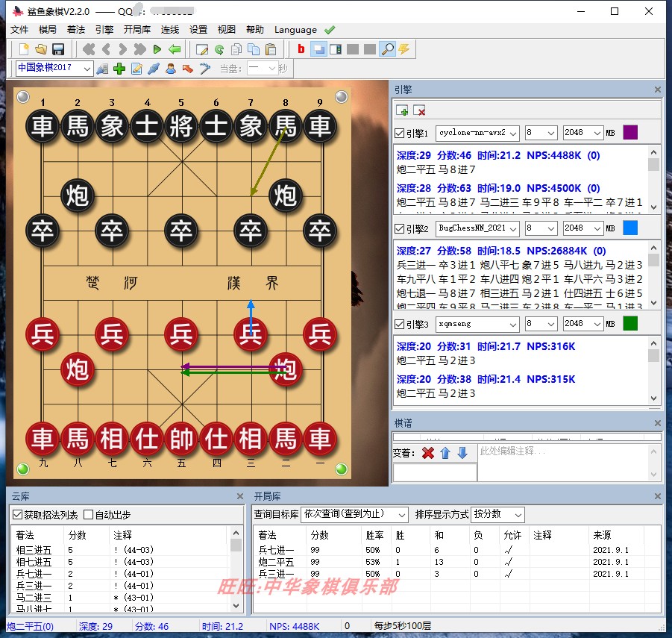The width and height of the screenshot is (672, 638).
Task: Enable the 自动出步 checkbox
Action: pos(89,514)
